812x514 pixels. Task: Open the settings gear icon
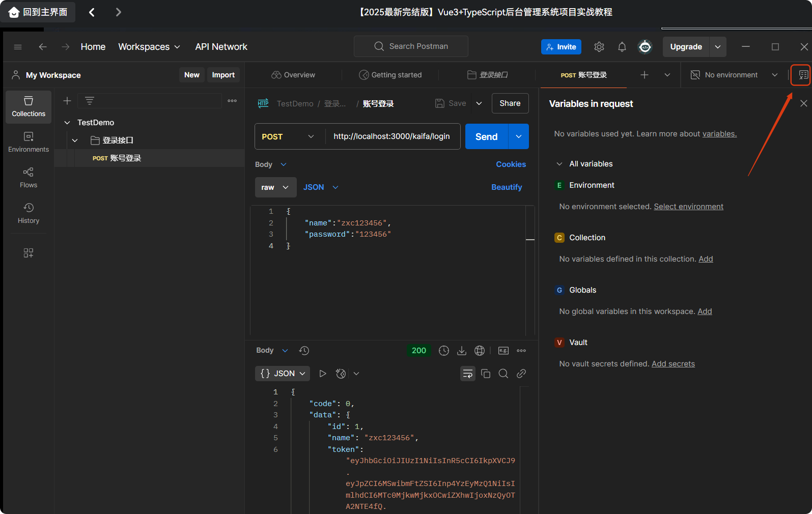pos(599,47)
